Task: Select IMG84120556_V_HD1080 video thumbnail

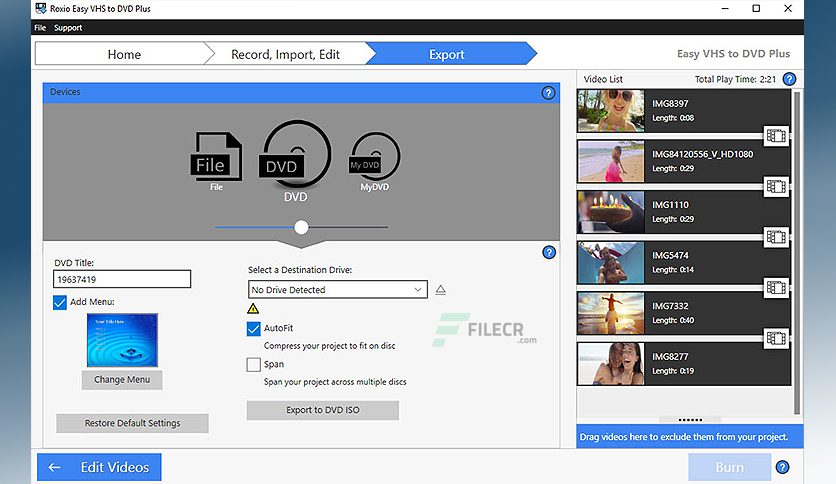Action: pos(611,162)
